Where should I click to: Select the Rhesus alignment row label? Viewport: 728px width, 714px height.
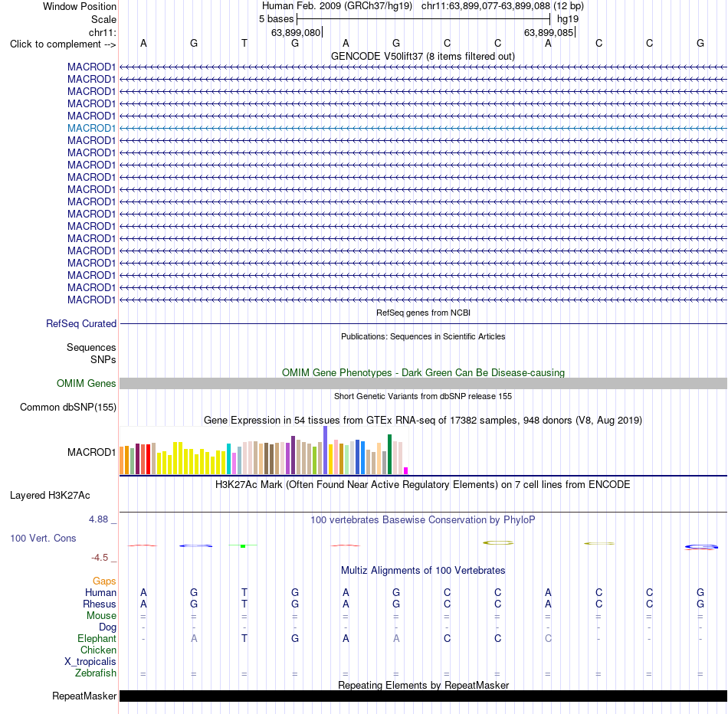click(100, 604)
